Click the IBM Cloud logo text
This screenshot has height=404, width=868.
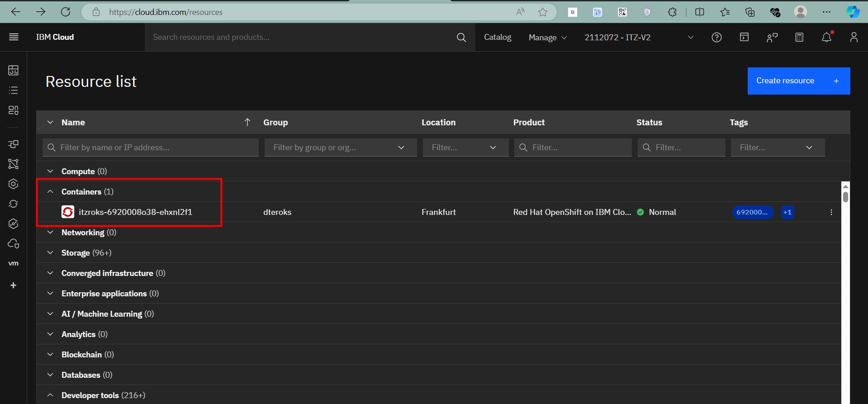[55, 37]
